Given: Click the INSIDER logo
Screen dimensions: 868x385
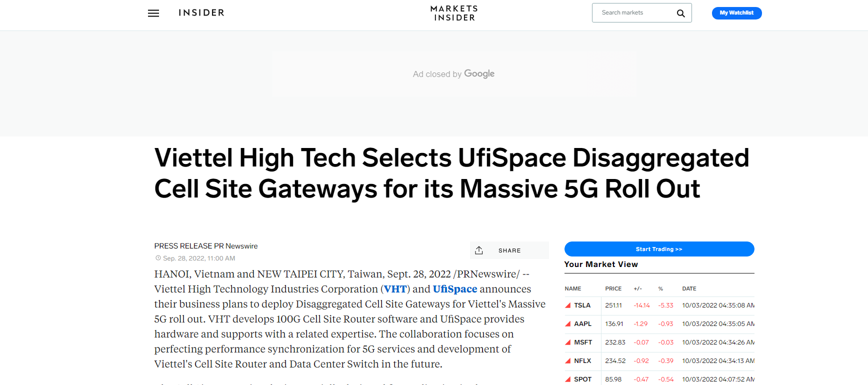Looking at the screenshot, I should coord(201,13).
